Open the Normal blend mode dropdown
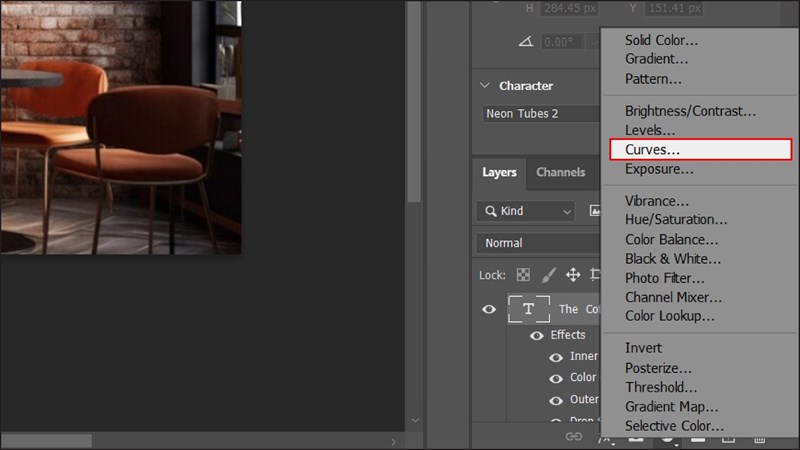Screen dimensions: 800x450 (x=538, y=243)
